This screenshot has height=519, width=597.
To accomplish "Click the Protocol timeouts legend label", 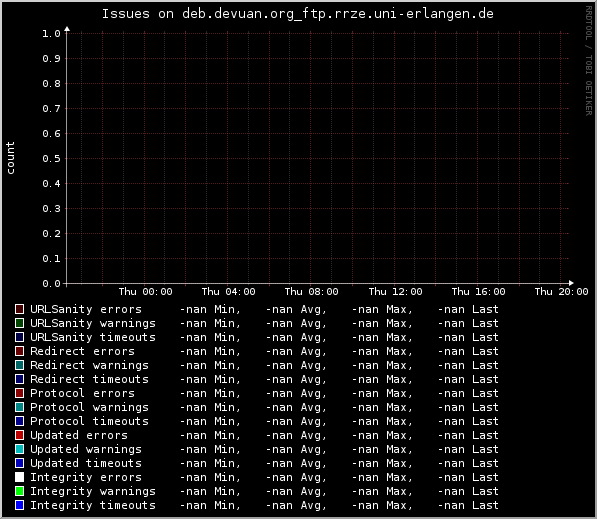I will (89, 421).
